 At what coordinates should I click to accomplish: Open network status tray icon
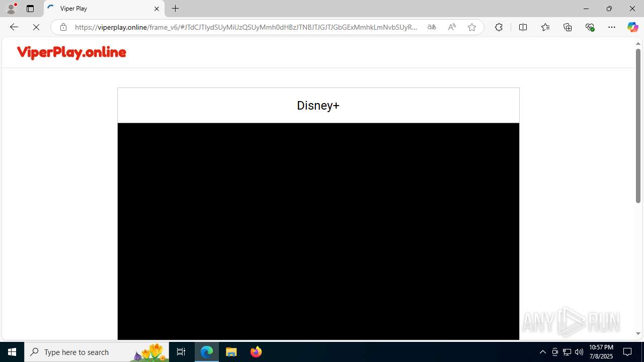pyautogui.click(x=567, y=352)
